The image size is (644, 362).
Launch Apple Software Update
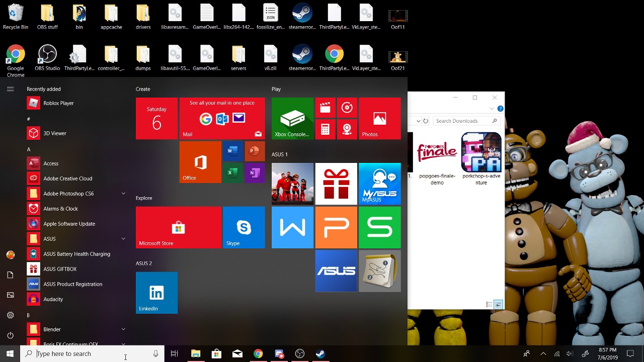(x=75, y=224)
